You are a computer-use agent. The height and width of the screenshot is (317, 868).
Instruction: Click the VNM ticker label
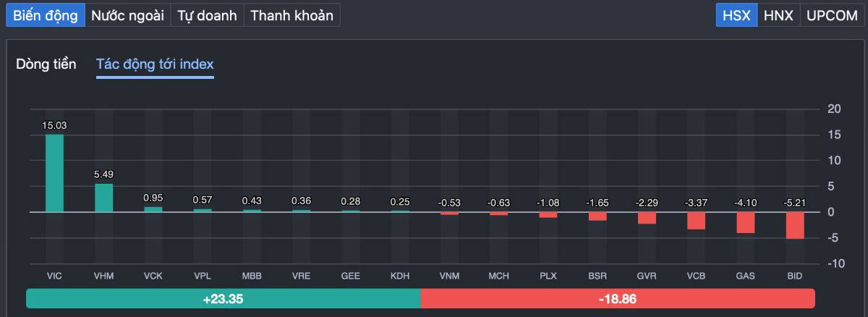(449, 276)
